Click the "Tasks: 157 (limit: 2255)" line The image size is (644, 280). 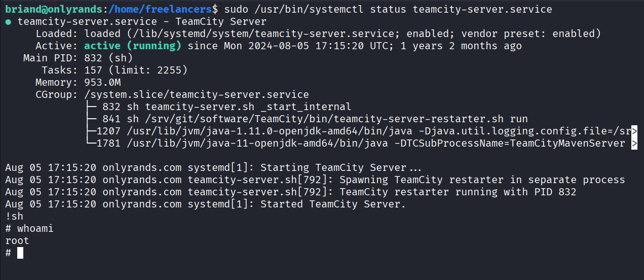click(115, 71)
